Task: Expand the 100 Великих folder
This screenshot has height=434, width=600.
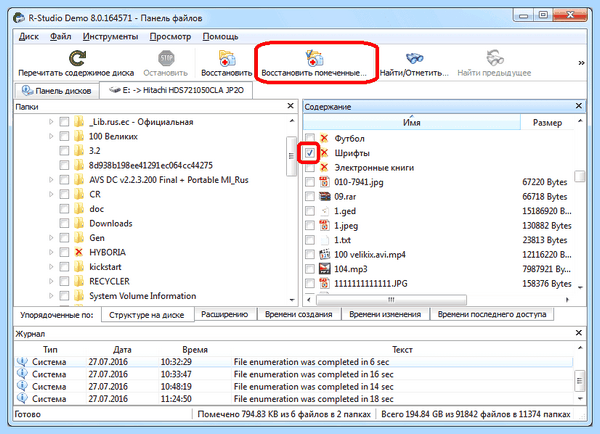Action: (51, 136)
